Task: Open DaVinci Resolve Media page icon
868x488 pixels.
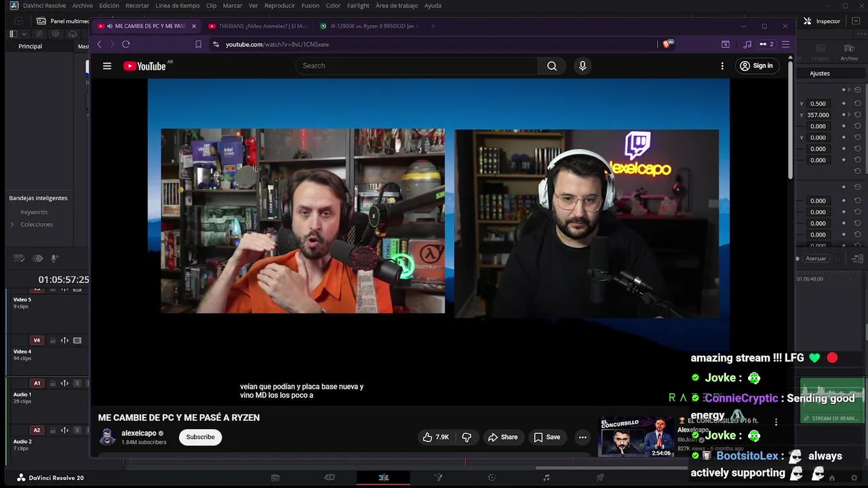Action: click(275, 478)
